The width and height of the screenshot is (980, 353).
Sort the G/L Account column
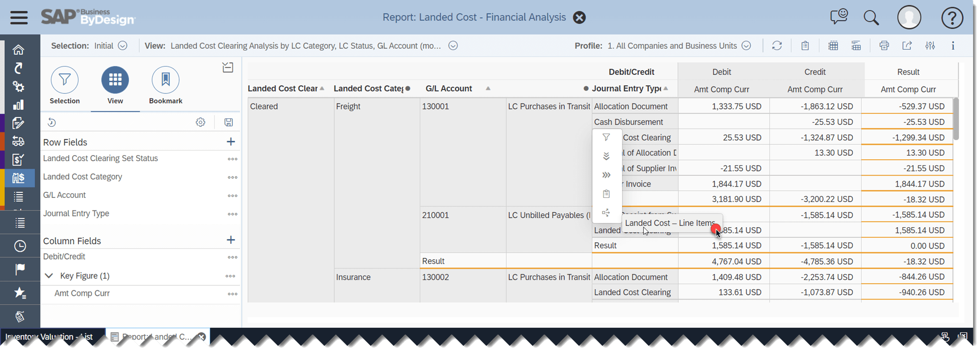click(x=488, y=89)
